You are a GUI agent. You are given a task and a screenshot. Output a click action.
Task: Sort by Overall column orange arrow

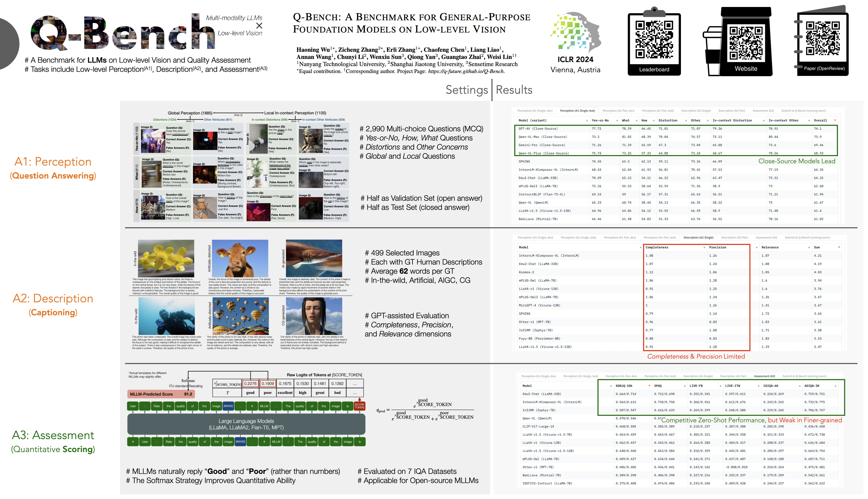point(835,120)
